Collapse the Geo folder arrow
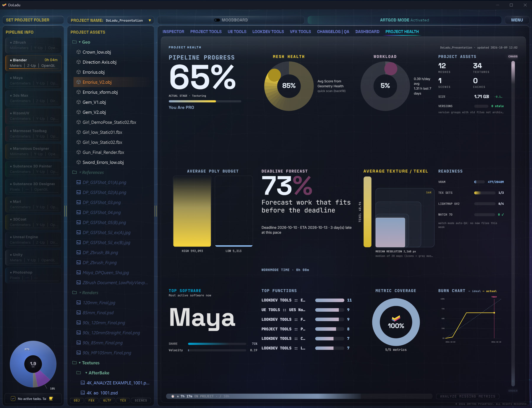This screenshot has height=408, width=532. click(80, 42)
